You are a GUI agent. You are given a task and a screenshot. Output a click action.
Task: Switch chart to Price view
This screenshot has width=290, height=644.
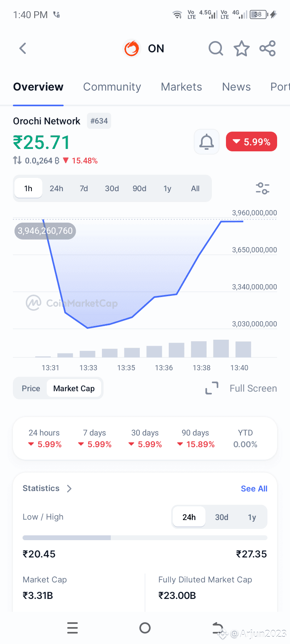tap(31, 388)
